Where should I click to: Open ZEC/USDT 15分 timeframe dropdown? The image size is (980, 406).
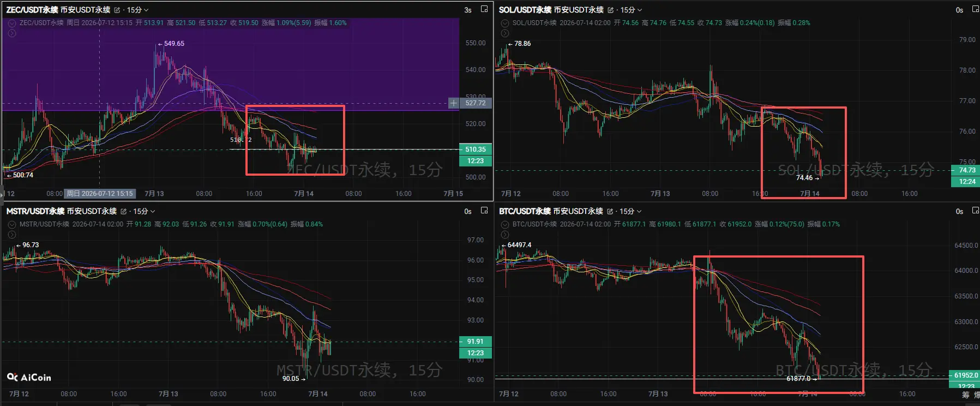[137, 10]
